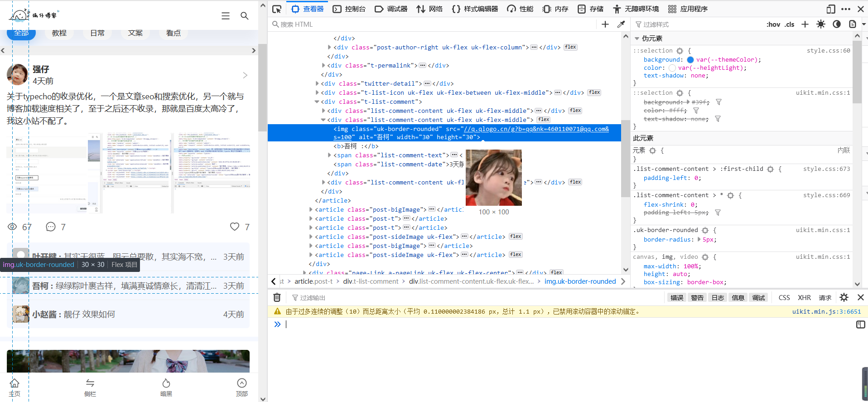Image resolution: width=868 pixels, height=402 pixels.
Task: Toggle light color scheme simulation icon
Action: 820,24
